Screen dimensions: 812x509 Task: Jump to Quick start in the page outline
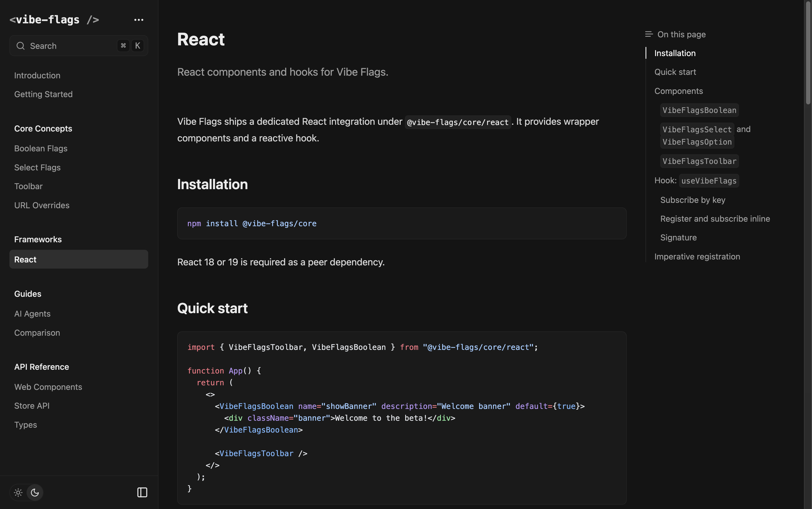[x=675, y=72]
